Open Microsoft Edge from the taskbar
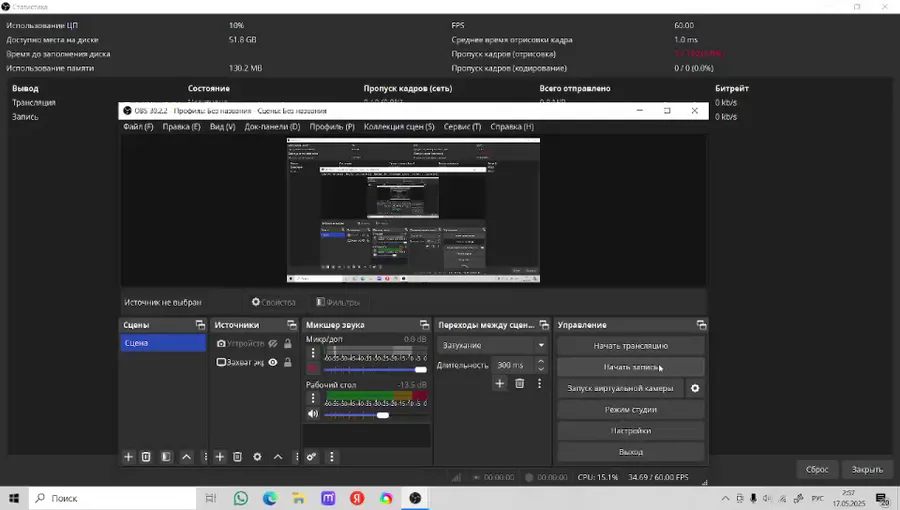 tap(270, 498)
